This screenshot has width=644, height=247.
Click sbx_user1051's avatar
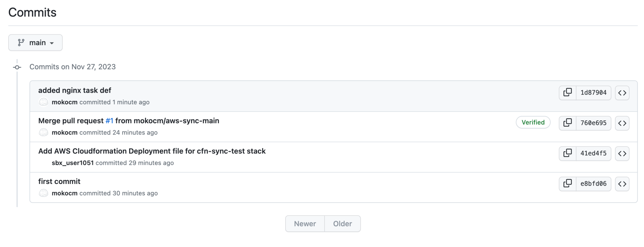pos(44,163)
